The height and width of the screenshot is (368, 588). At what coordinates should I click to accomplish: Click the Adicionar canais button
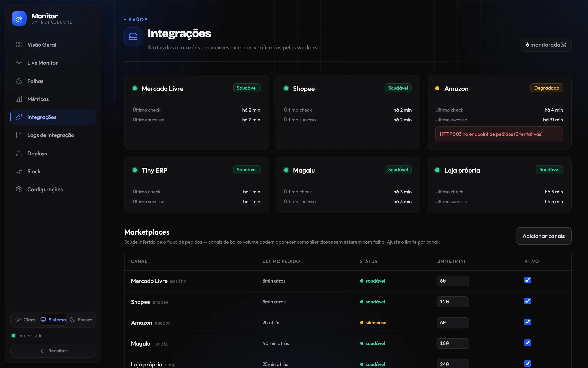[543, 236]
